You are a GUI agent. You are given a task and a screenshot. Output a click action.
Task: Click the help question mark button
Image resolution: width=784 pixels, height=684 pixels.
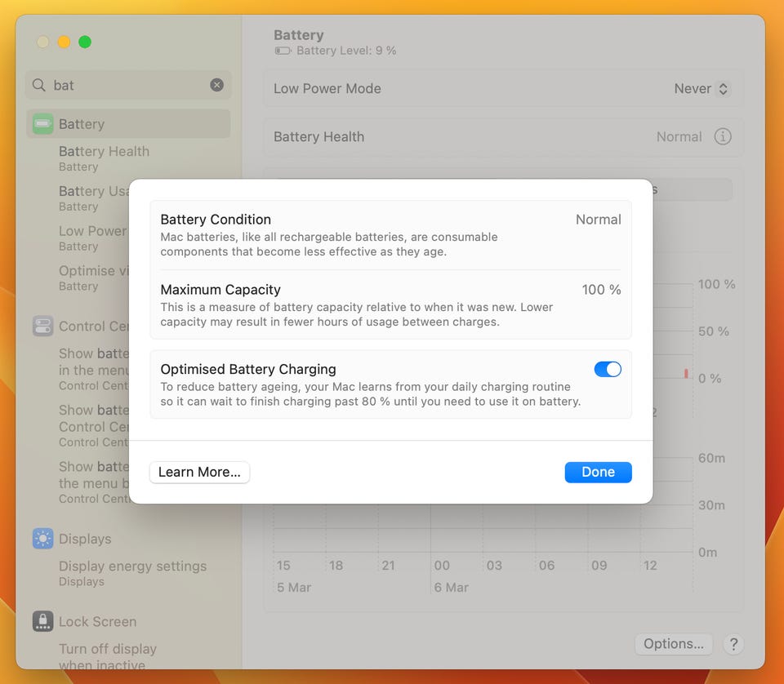click(733, 644)
